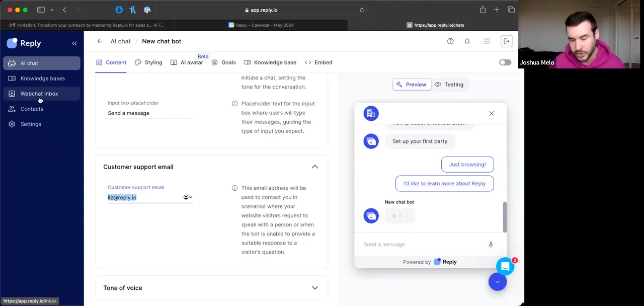The height and width of the screenshot is (306, 644).
Task: Expand the Tone of voice section
Action: point(315,288)
